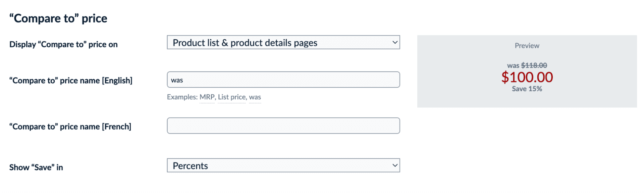Click chevron arrow on Display price dropdown
Screen dimensions: 644x193
coord(395,43)
